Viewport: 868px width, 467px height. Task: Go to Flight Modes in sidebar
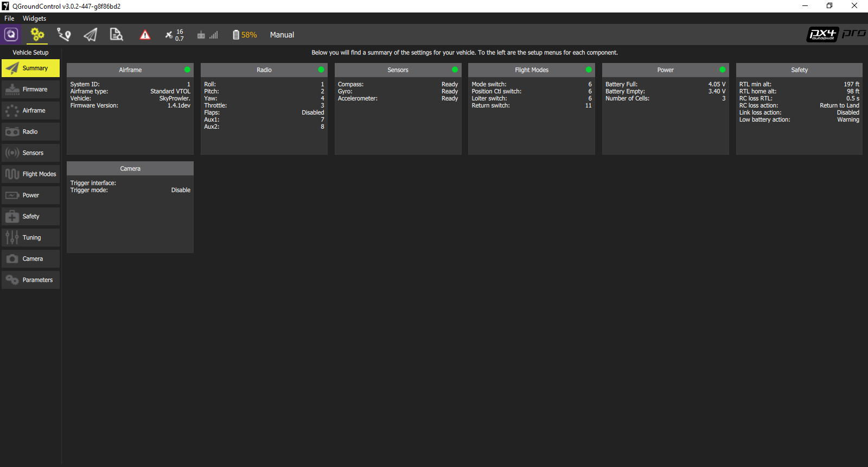(31, 174)
